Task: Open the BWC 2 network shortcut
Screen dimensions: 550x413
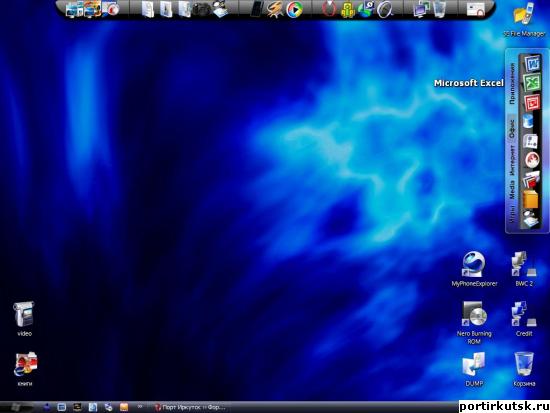Action: [524, 269]
